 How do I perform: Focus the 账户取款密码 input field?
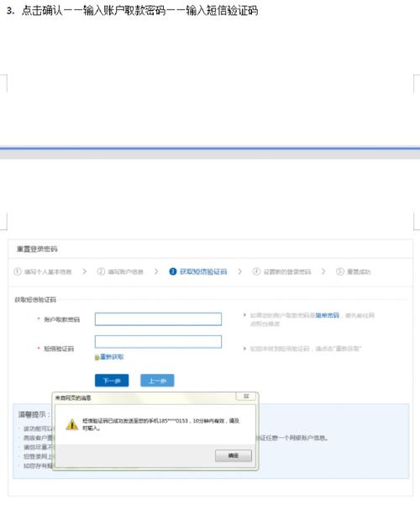[158, 319]
